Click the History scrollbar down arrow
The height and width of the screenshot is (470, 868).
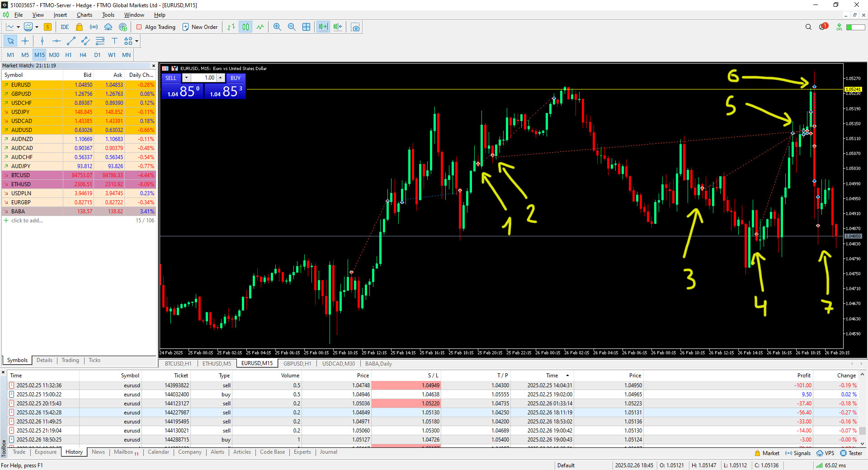pyautogui.click(x=863, y=444)
